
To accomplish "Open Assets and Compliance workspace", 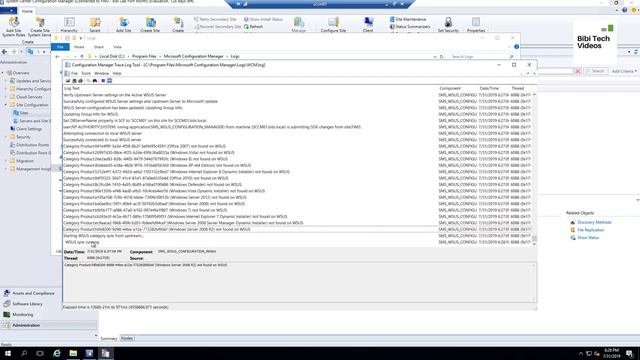I will click(33, 293).
